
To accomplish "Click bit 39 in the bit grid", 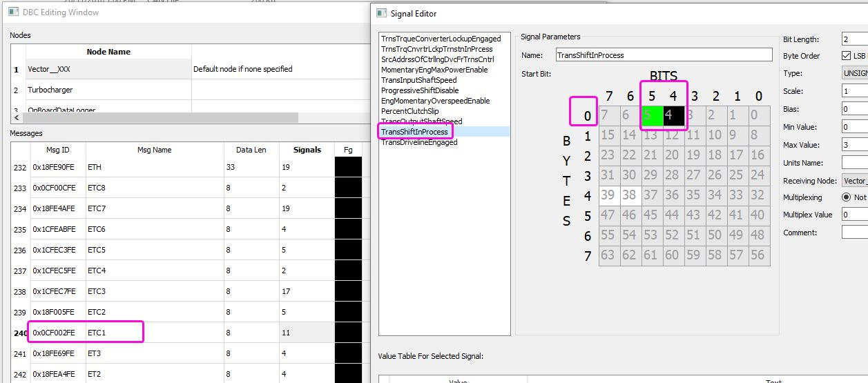I will coord(608,196).
